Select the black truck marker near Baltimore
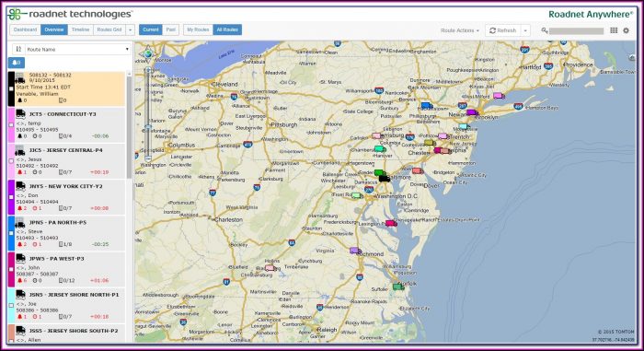The height and width of the screenshot is (351, 644). [x=385, y=179]
